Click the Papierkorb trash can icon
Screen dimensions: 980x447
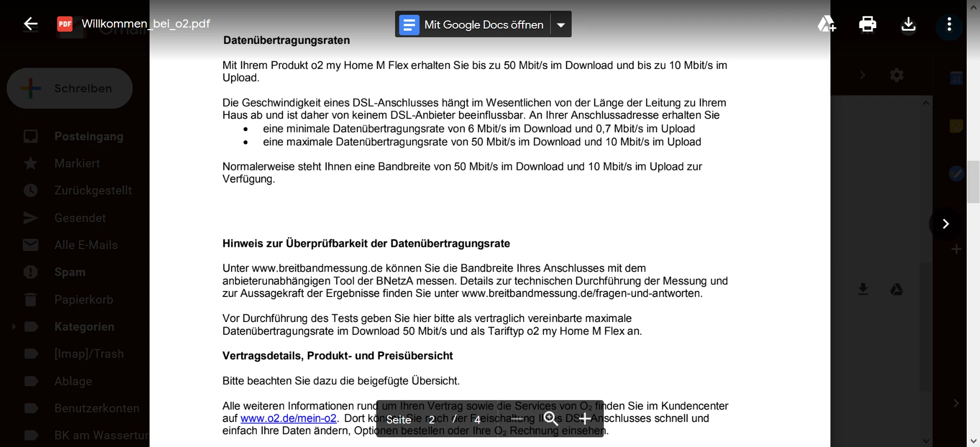pos(31,300)
